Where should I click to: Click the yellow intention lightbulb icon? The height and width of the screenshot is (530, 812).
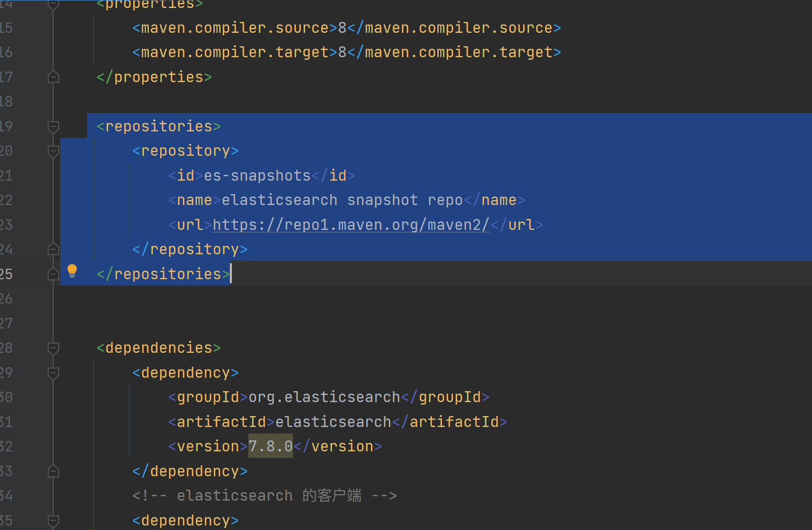tap(72, 271)
